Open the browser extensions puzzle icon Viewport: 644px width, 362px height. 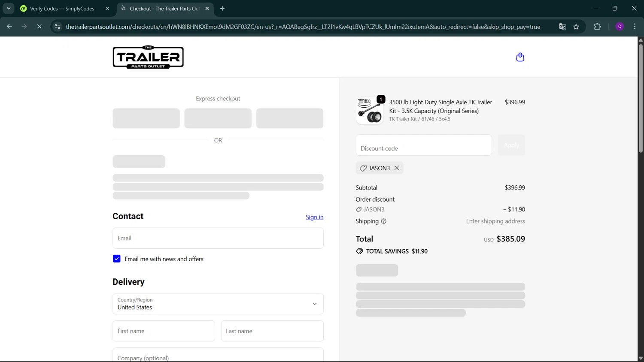597,27
